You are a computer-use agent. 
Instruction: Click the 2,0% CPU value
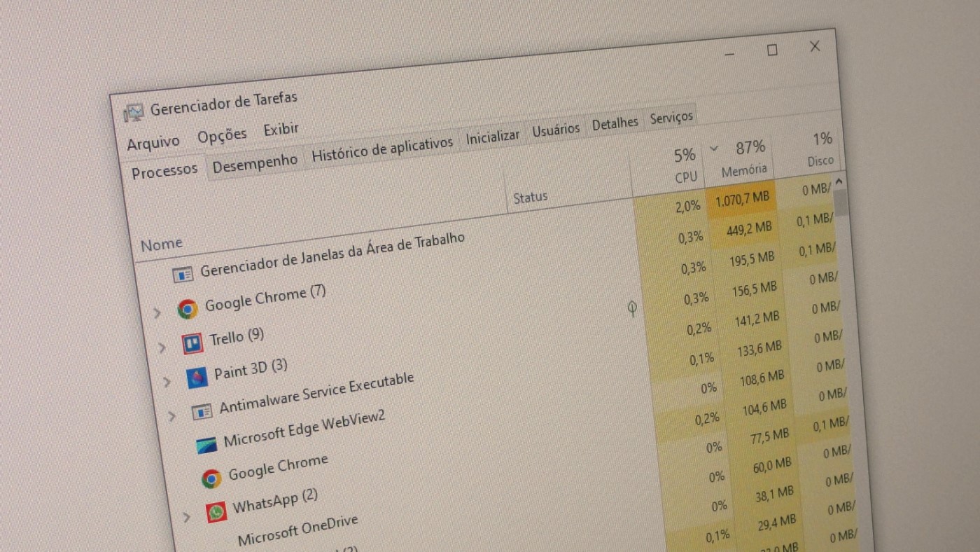click(688, 207)
